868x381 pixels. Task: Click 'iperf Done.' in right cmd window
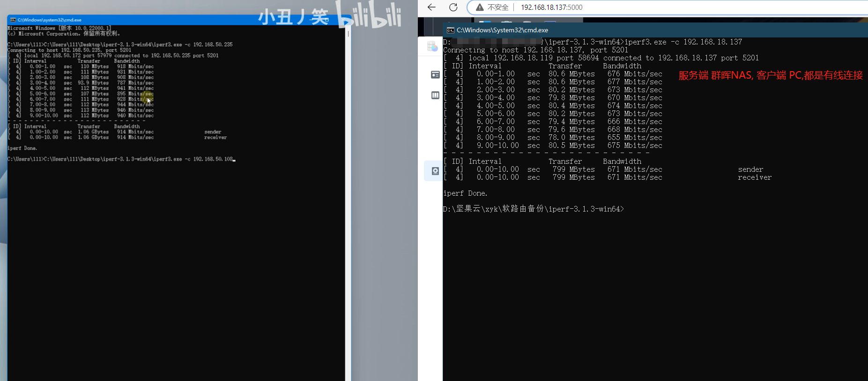[x=465, y=193]
